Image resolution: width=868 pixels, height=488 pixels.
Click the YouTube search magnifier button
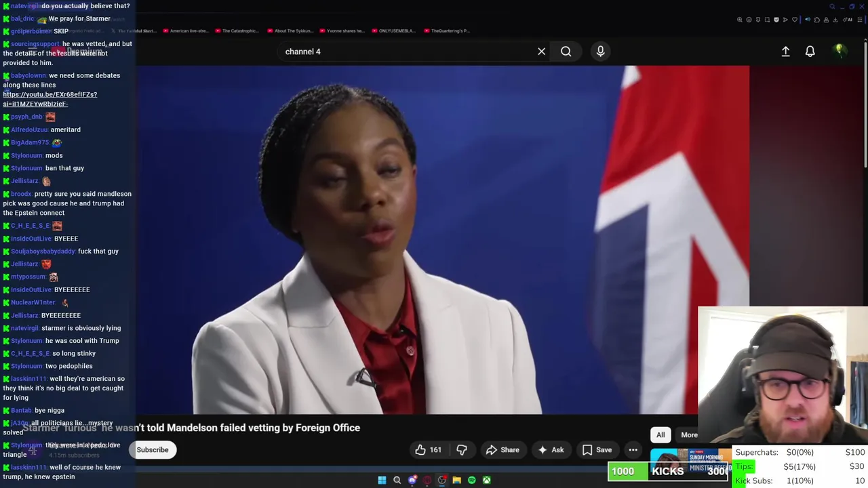tap(566, 52)
